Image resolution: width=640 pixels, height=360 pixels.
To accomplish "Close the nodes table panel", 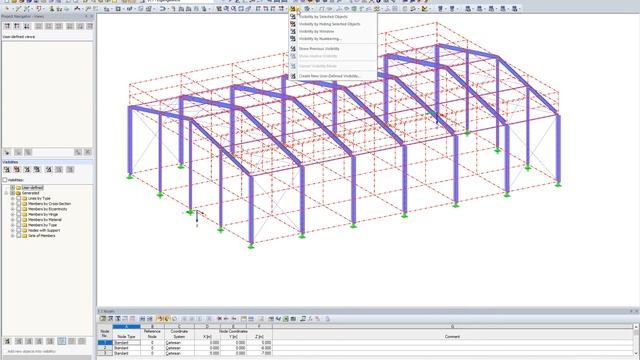I will (637, 311).
